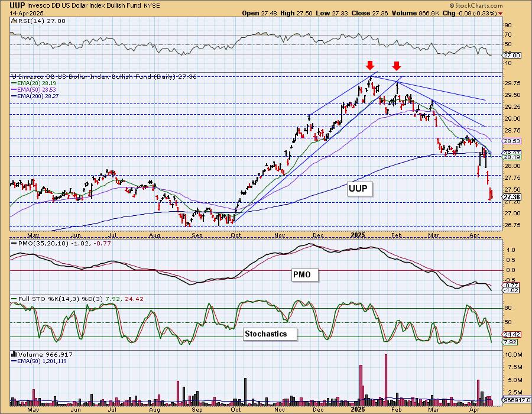Click the boxed 7.92 stochastic value
This screenshot has height=414, width=532.
pyautogui.click(x=510, y=342)
